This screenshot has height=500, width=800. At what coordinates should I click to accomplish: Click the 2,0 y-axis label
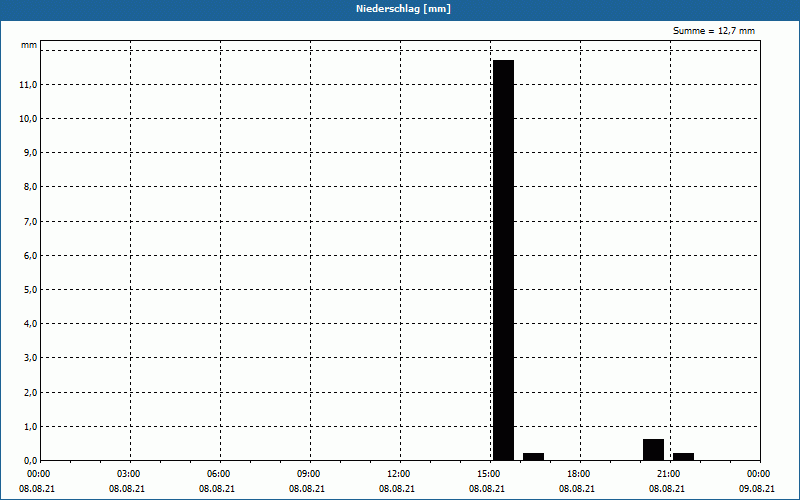point(30,392)
